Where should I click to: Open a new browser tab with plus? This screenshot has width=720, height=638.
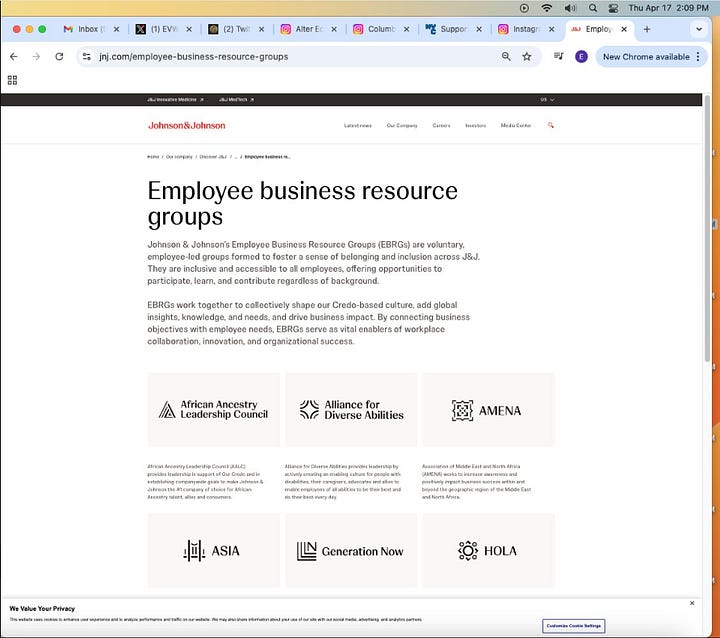click(647, 29)
